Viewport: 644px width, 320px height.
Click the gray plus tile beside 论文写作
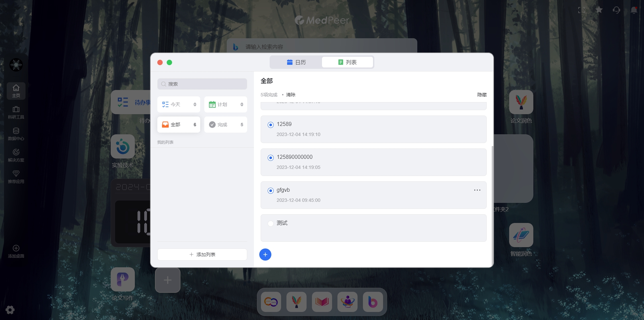coord(168,280)
